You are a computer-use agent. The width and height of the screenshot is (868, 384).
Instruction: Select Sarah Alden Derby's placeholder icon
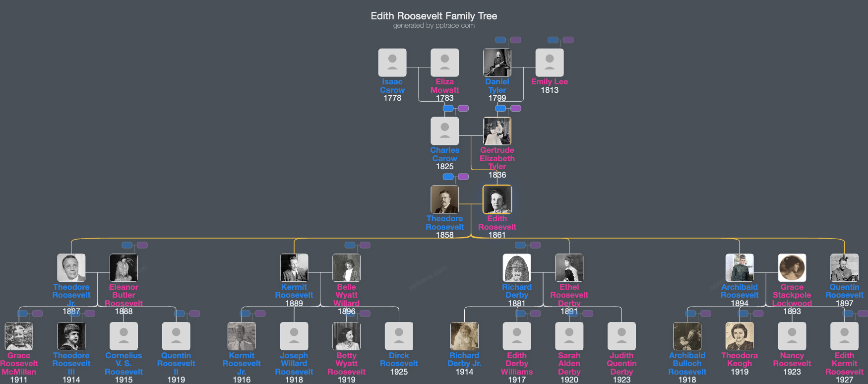point(569,336)
